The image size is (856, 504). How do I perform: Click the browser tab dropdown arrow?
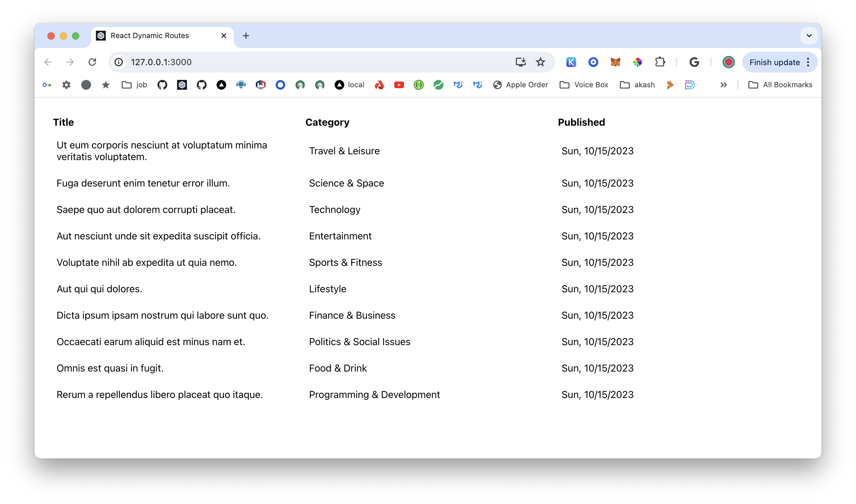pos(809,36)
